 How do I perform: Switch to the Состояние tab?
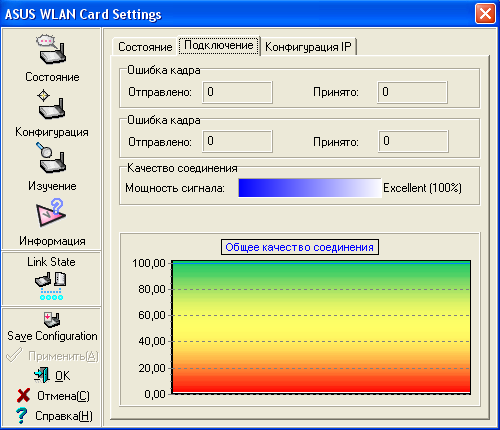(x=145, y=47)
